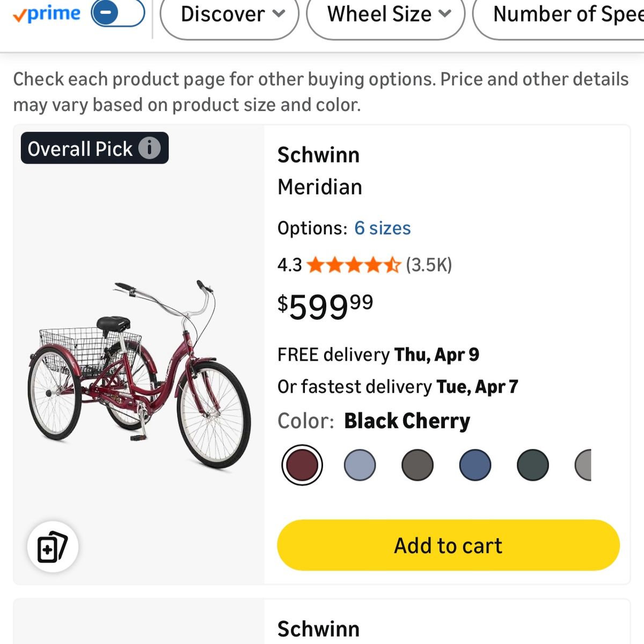Click the 6 sizes options link
The image size is (644, 644).
pos(382,228)
